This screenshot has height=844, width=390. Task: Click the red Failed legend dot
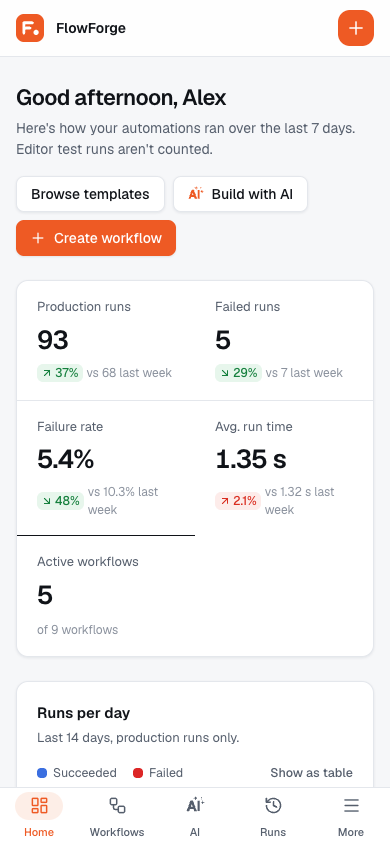point(138,773)
